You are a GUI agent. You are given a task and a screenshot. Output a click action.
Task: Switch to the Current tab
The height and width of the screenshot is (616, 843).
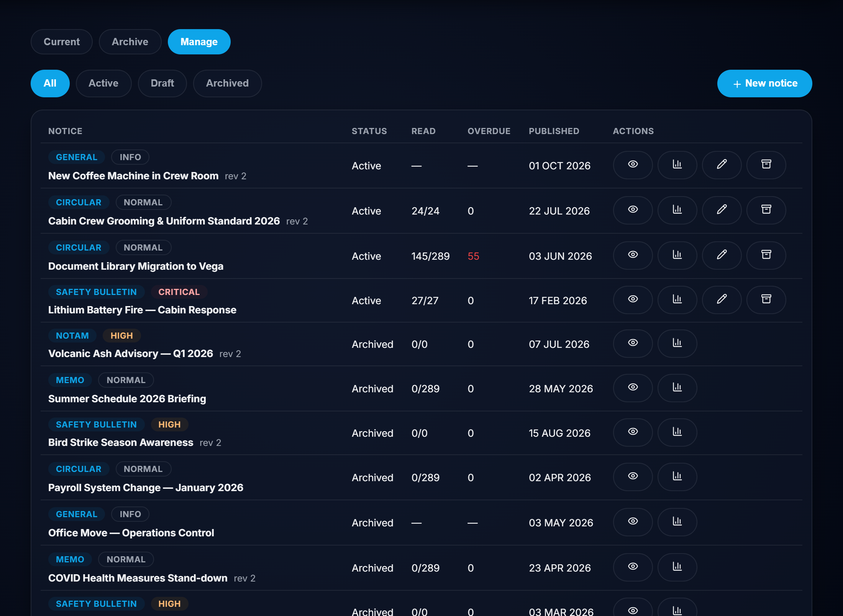[62, 42]
